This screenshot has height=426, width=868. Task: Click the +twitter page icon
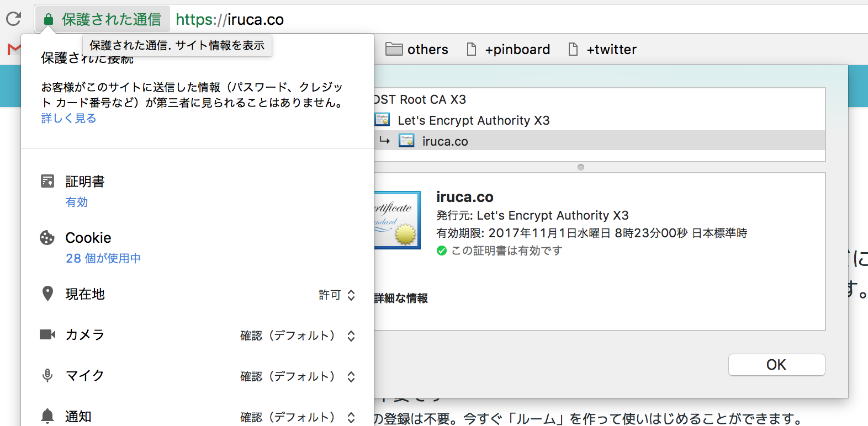[573, 50]
